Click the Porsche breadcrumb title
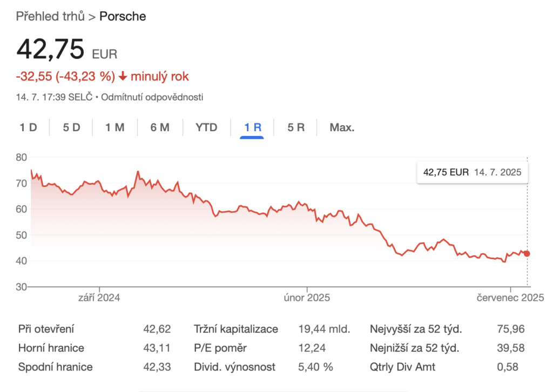This screenshot has height=392, width=553. point(123,16)
